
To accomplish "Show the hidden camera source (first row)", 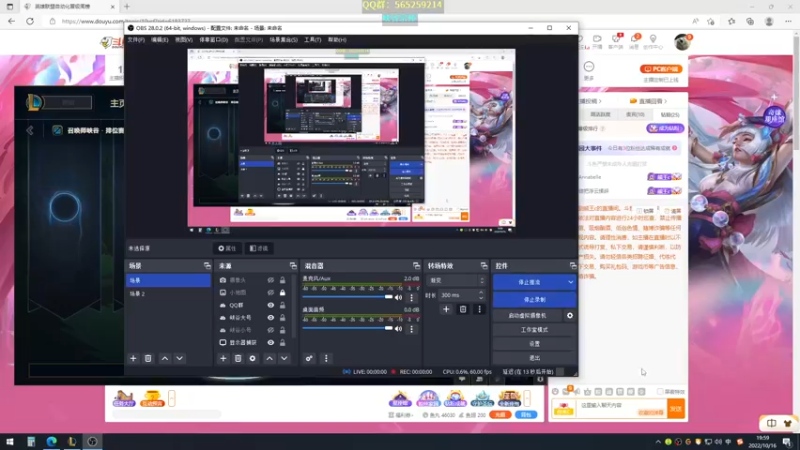I will [270, 280].
